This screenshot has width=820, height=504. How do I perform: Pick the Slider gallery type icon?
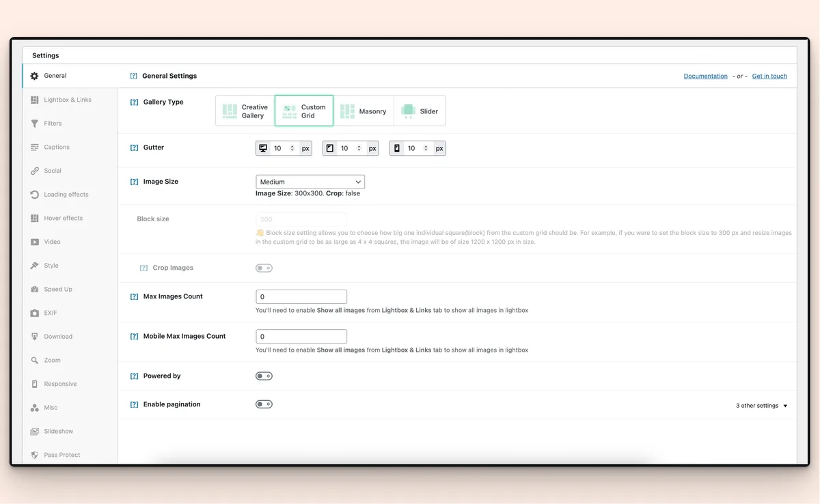[408, 111]
